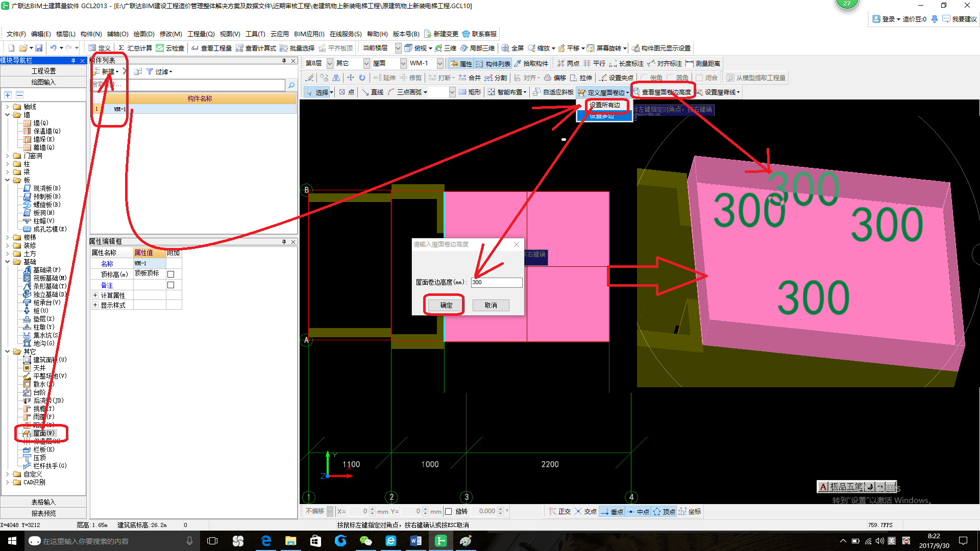Open 查看工程量 quantity view

coord(211,48)
